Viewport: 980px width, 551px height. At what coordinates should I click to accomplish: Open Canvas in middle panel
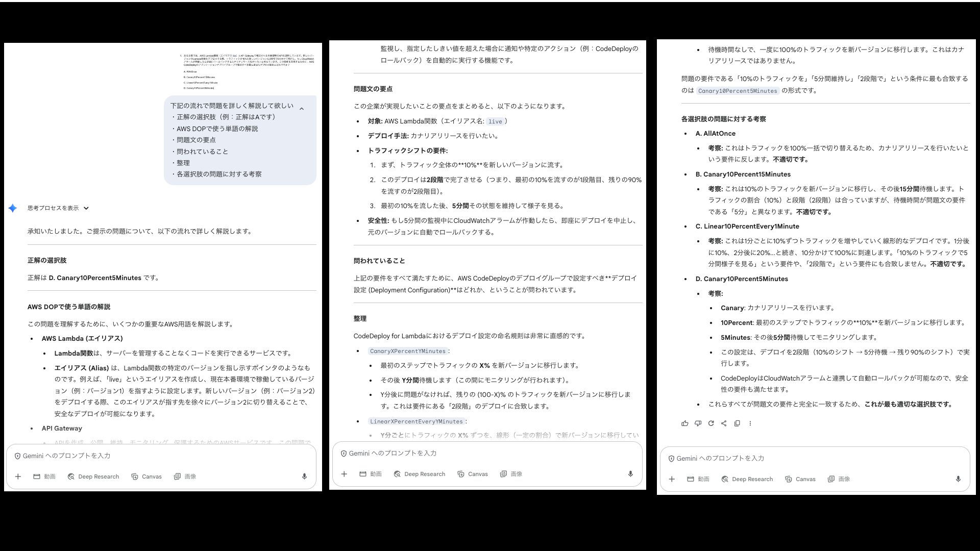473,474
